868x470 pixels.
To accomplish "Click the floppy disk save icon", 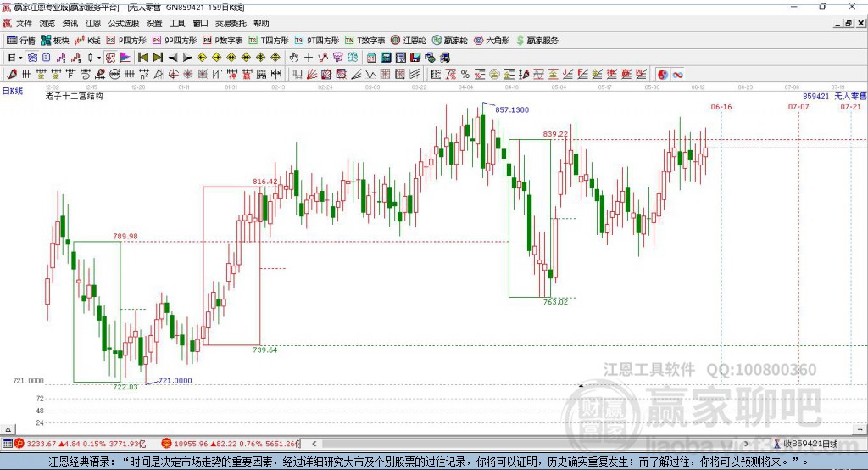I will [415, 57].
